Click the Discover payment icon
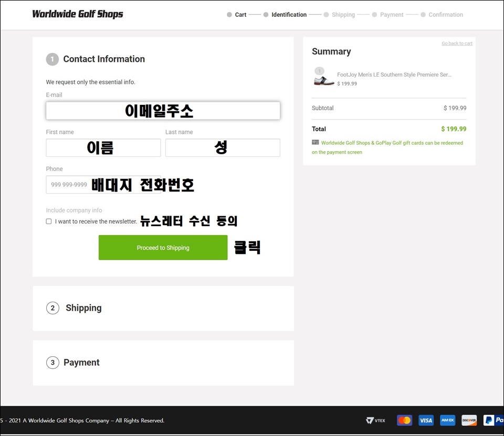The height and width of the screenshot is (436, 504). [x=469, y=420]
